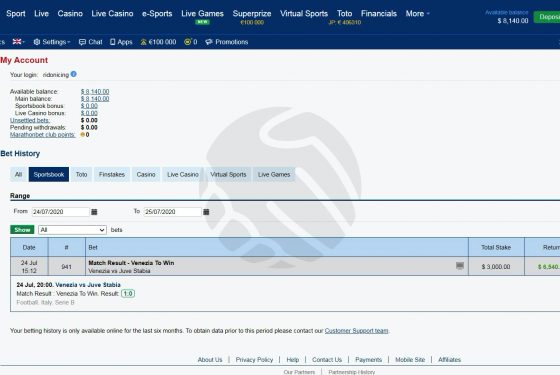This screenshot has height=375, width=560.
Task: Click the green Deposit button
Action: (547, 17)
